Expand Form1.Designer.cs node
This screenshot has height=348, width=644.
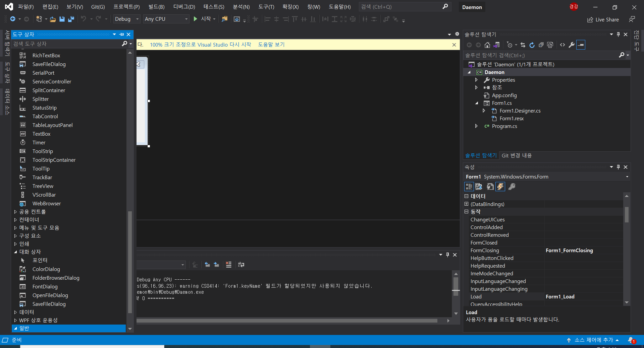484,111
